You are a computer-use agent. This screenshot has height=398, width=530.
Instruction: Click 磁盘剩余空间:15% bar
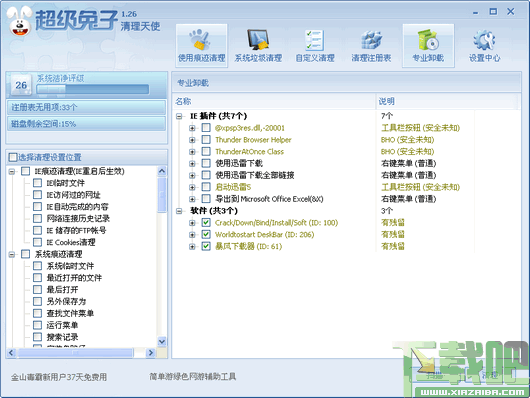[87, 124]
